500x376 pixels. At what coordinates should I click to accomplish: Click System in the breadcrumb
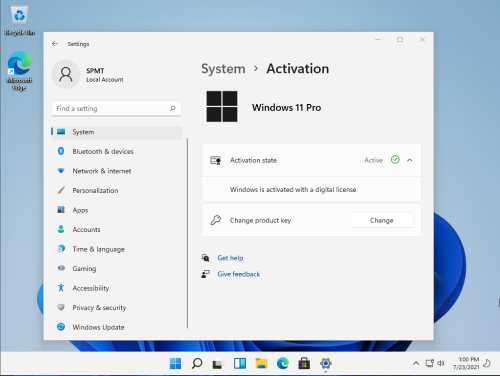(x=223, y=69)
